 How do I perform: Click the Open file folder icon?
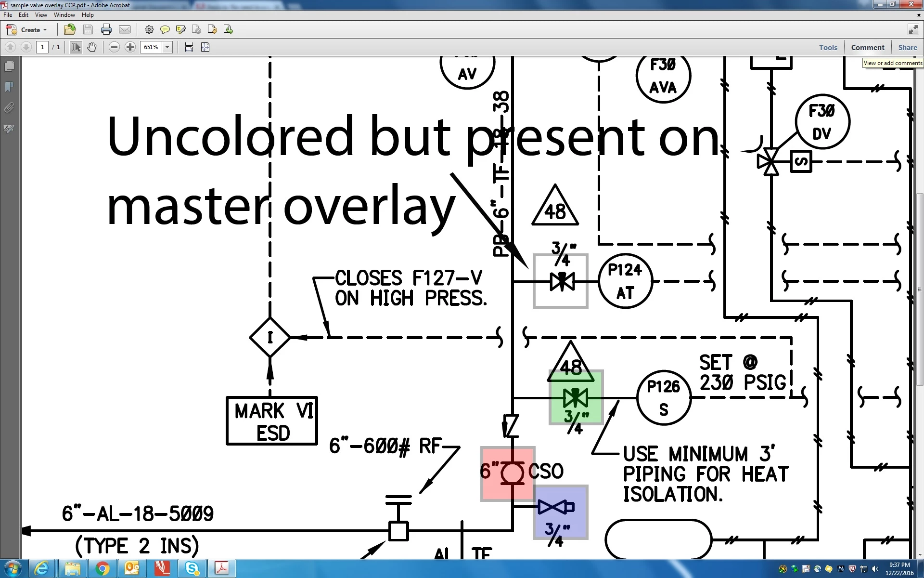tap(69, 30)
